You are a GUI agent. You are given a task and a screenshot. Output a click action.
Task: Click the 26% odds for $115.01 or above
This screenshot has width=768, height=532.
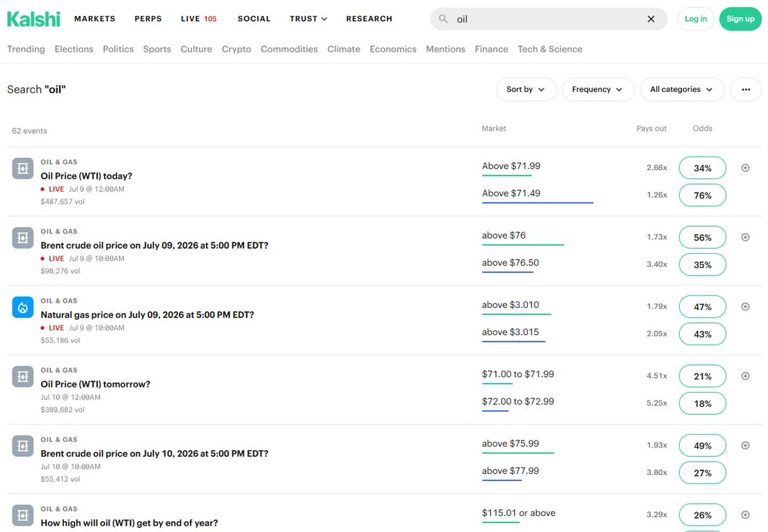703,515
